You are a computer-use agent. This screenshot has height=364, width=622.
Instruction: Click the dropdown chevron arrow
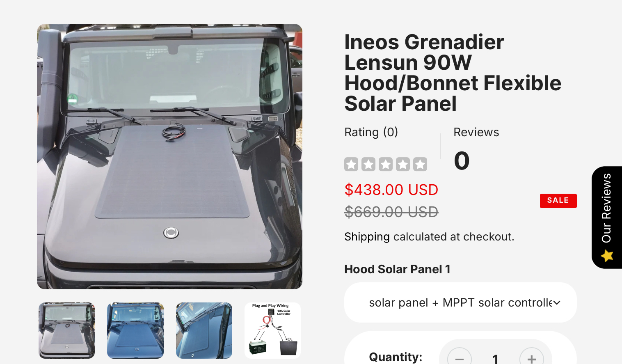click(x=557, y=303)
